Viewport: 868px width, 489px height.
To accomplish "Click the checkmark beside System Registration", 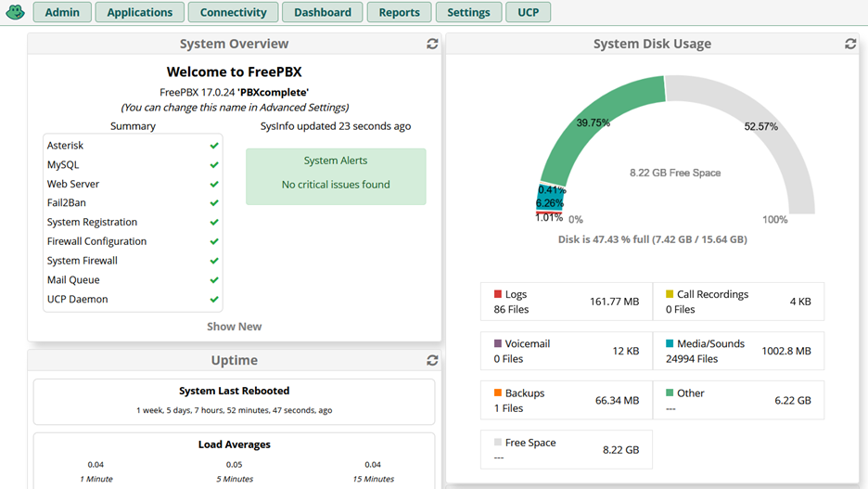I will pyautogui.click(x=214, y=222).
